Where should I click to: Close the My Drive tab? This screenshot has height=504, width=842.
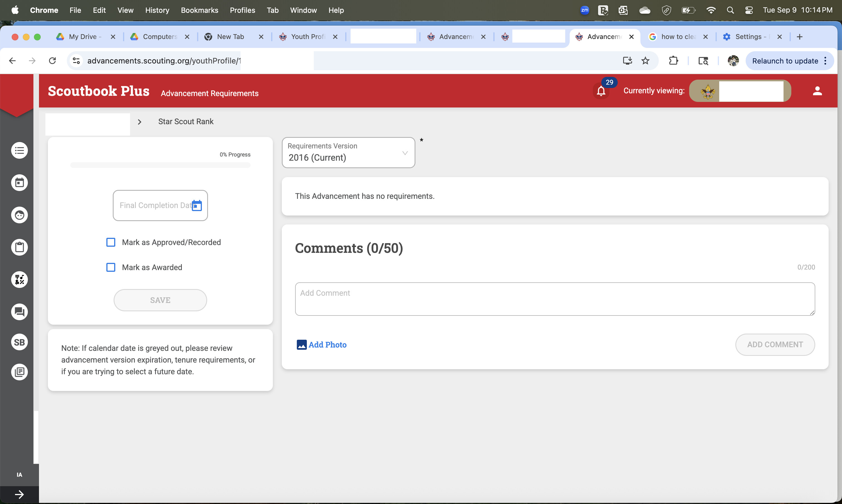click(113, 37)
